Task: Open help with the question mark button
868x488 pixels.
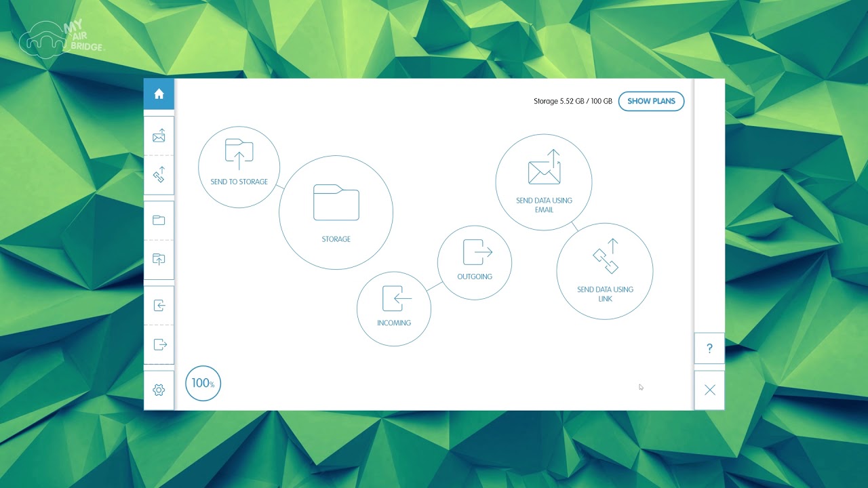Action: [709, 348]
